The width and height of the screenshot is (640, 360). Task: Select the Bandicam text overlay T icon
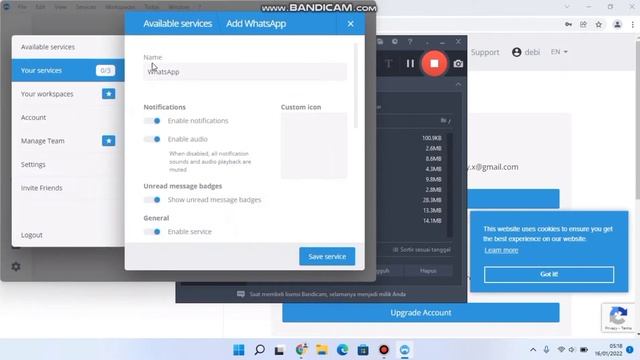click(389, 63)
